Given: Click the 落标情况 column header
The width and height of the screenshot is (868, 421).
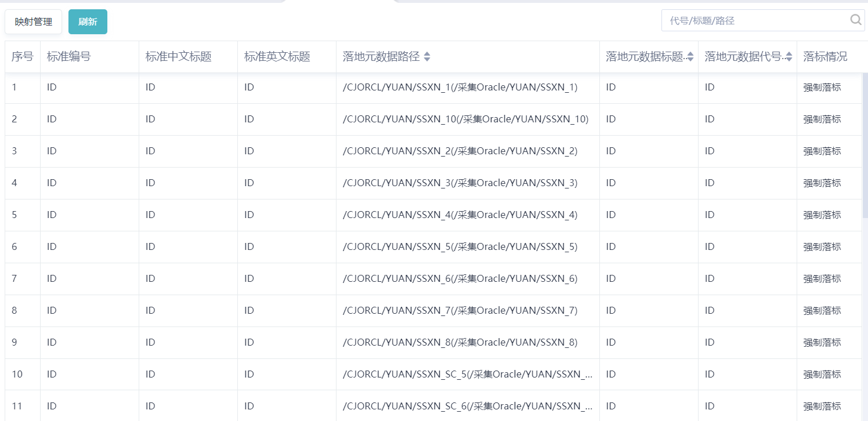Looking at the screenshot, I should coord(825,57).
